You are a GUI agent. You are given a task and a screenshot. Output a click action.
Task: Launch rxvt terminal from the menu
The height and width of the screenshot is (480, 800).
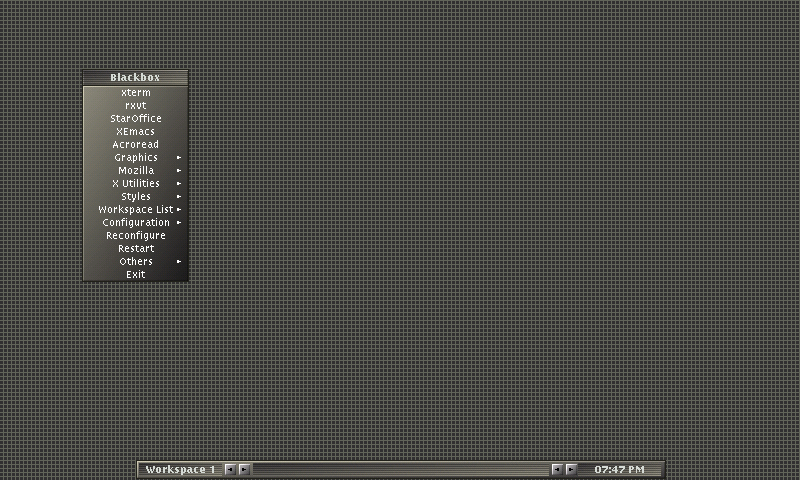pyautogui.click(x=135, y=106)
